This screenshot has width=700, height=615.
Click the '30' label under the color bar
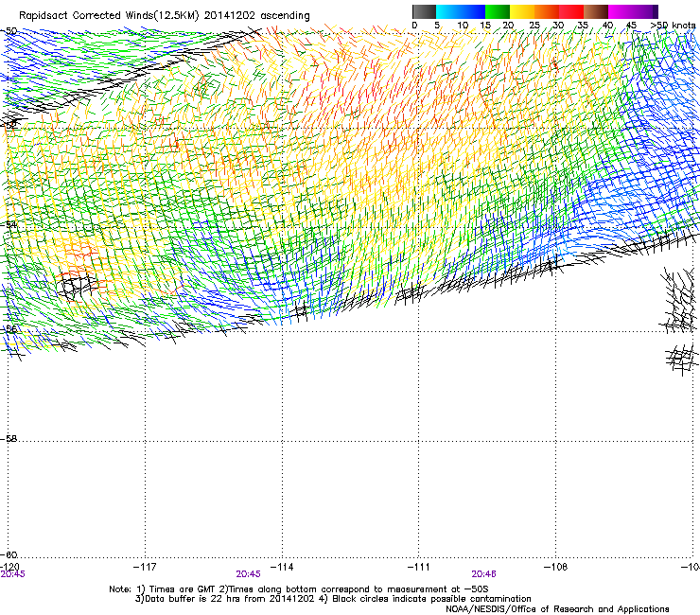[x=558, y=26]
